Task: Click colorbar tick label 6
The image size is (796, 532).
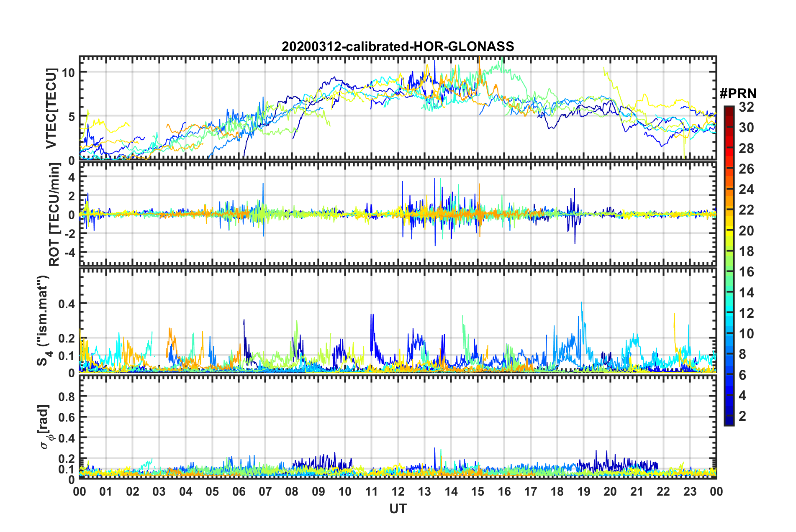Action: pos(742,375)
